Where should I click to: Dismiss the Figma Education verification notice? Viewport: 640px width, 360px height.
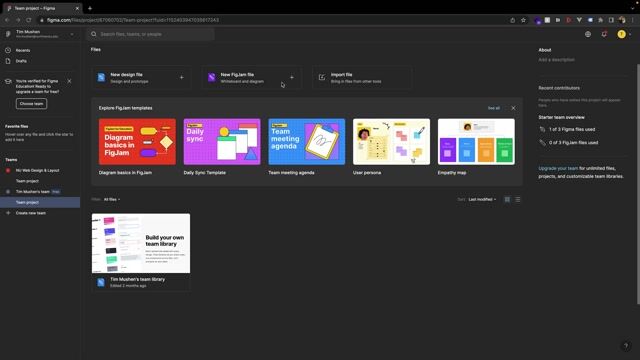[x=69, y=81]
